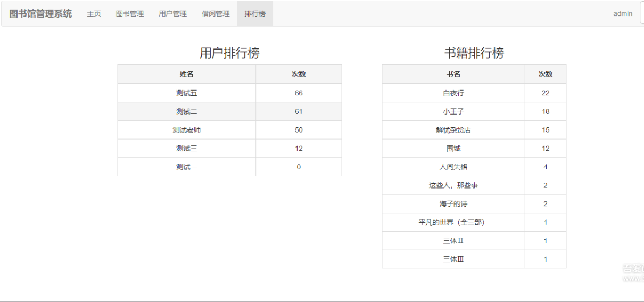644x302 pixels.
Task: Click the 书名 column header
Action: click(453, 75)
